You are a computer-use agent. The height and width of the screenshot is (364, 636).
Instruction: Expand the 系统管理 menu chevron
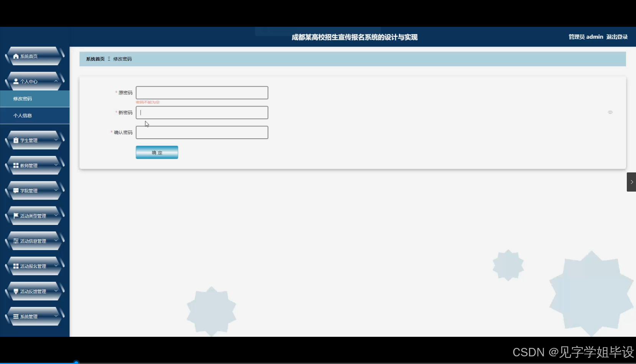(56, 316)
